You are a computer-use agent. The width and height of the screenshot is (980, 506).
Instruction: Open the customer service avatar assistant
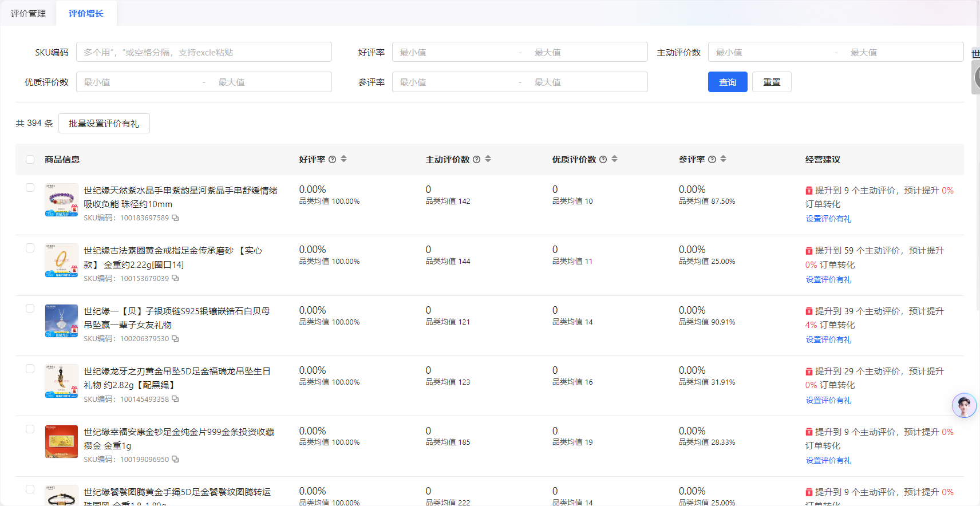point(964,405)
